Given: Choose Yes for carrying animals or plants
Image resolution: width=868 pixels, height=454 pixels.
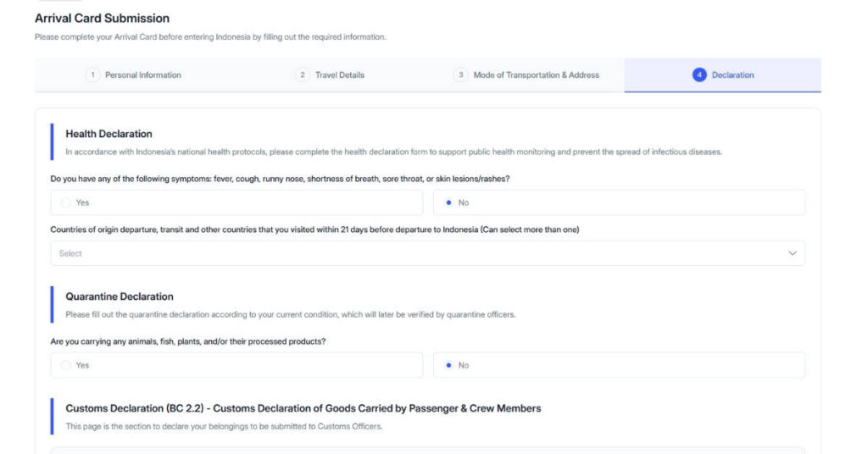Looking at the screenshot, I should point(66,365).
